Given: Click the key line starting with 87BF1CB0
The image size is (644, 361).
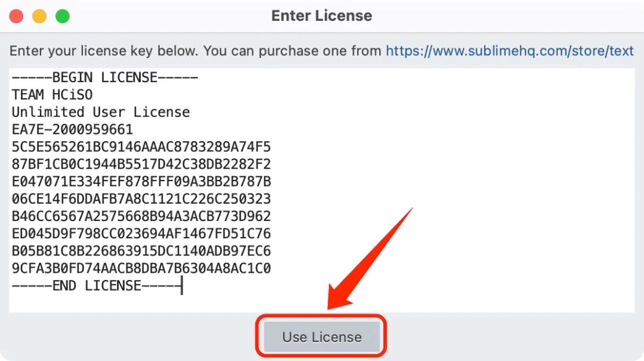Looking at the screenshot, I should (x=141, y=164).
